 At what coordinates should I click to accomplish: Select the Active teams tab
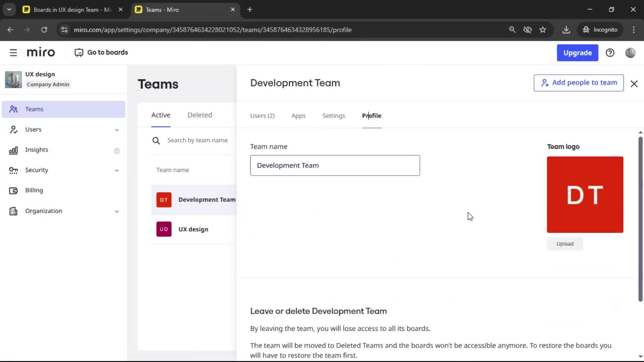click(161, 115)
